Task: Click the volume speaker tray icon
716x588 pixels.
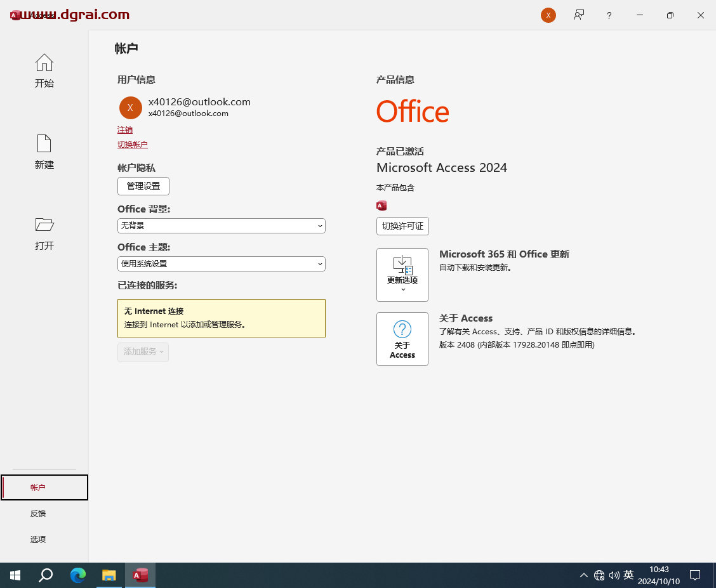Action: (x=614, y=575)
